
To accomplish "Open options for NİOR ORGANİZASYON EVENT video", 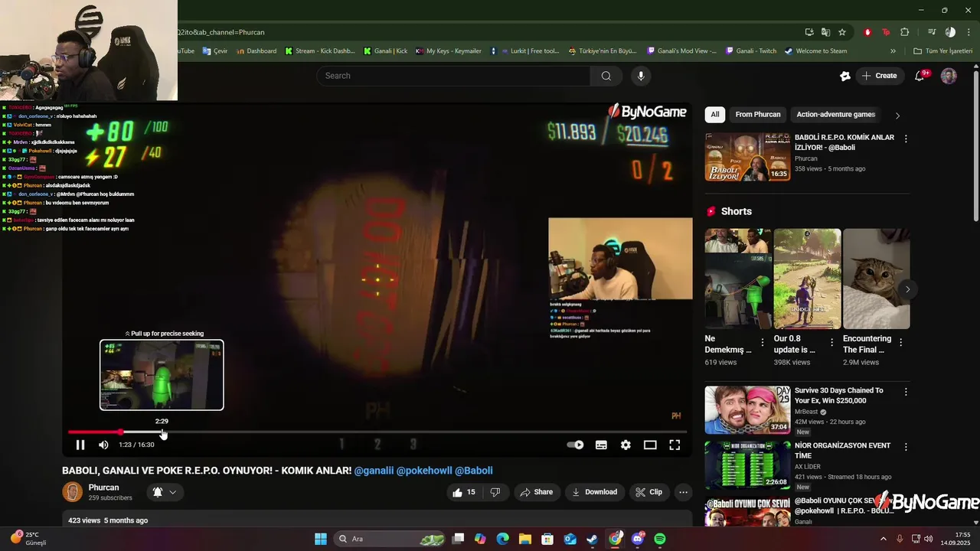I will pyautogui.click(x=906, y=447).
